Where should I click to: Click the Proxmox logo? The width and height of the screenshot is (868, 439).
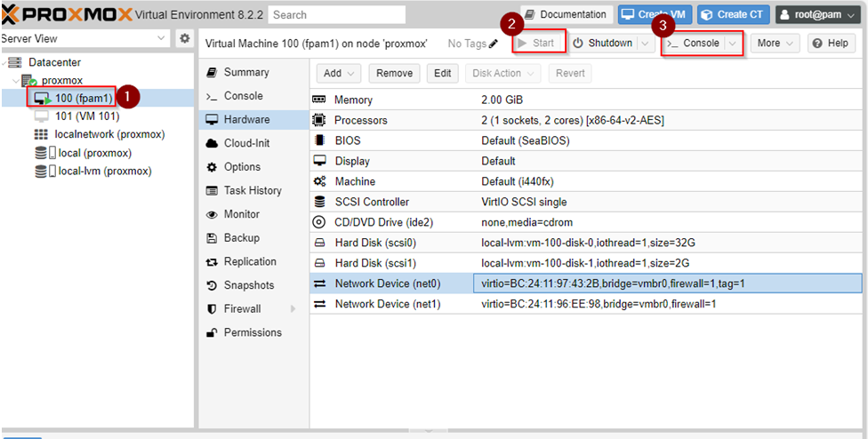[x=67, y=14]
